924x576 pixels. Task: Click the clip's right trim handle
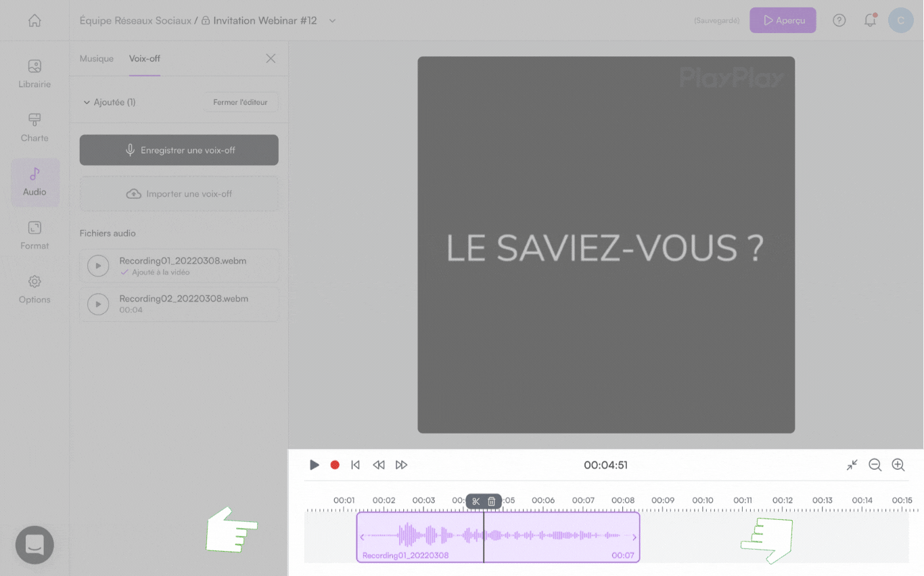click(x=634, y=537)
